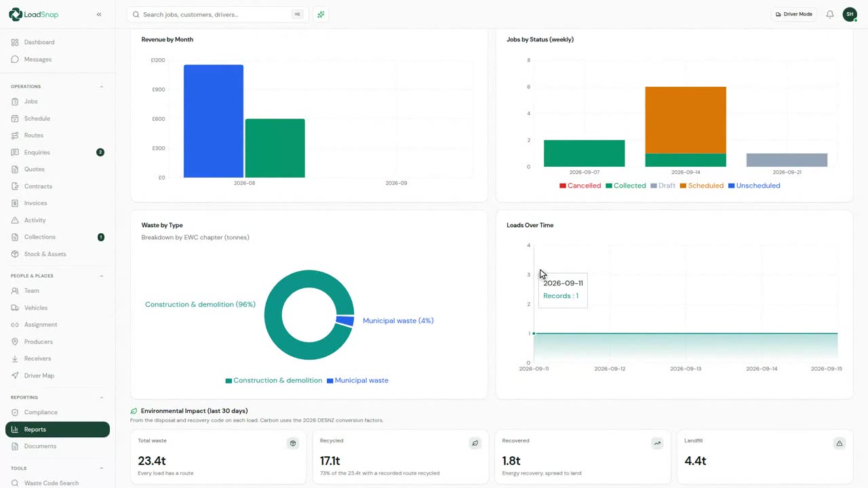Focus the search jobs, customers, drivers field

[218, 14]
